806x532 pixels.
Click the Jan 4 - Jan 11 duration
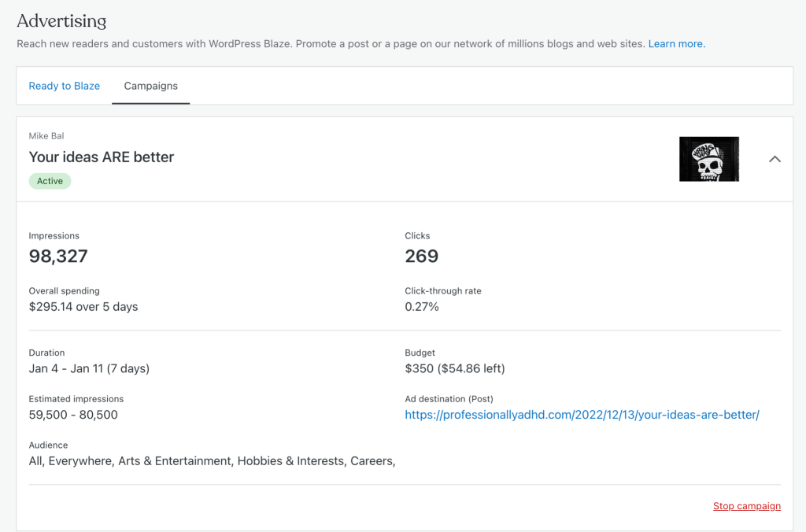point(89,368)
